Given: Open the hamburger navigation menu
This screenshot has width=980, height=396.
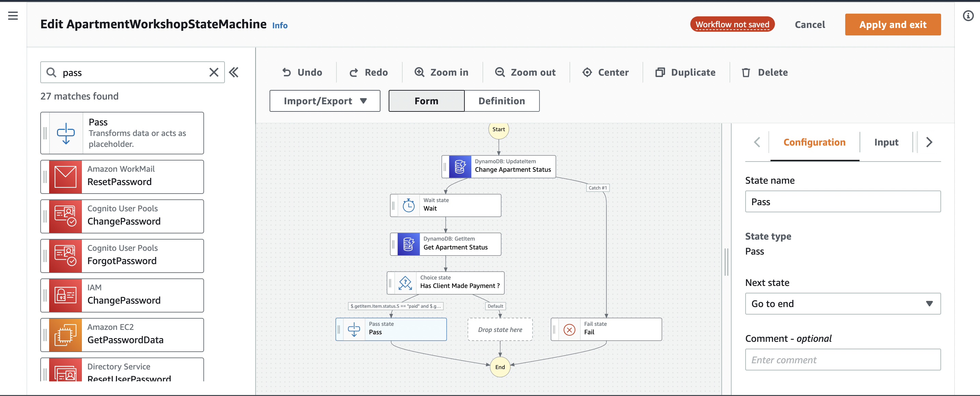Looking at the screenshot, I should click(13, 16).
